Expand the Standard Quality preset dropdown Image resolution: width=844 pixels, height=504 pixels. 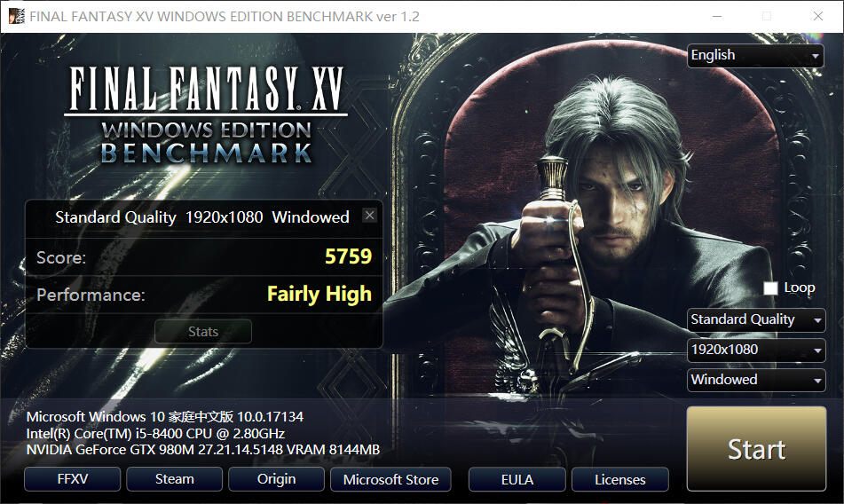coord(756,319)
